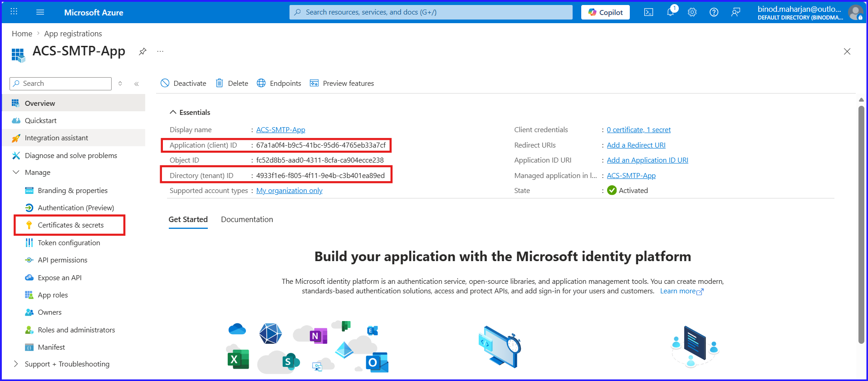Open the notifications bell
Screen dimensions: 868x381
(x=671, y=12)
